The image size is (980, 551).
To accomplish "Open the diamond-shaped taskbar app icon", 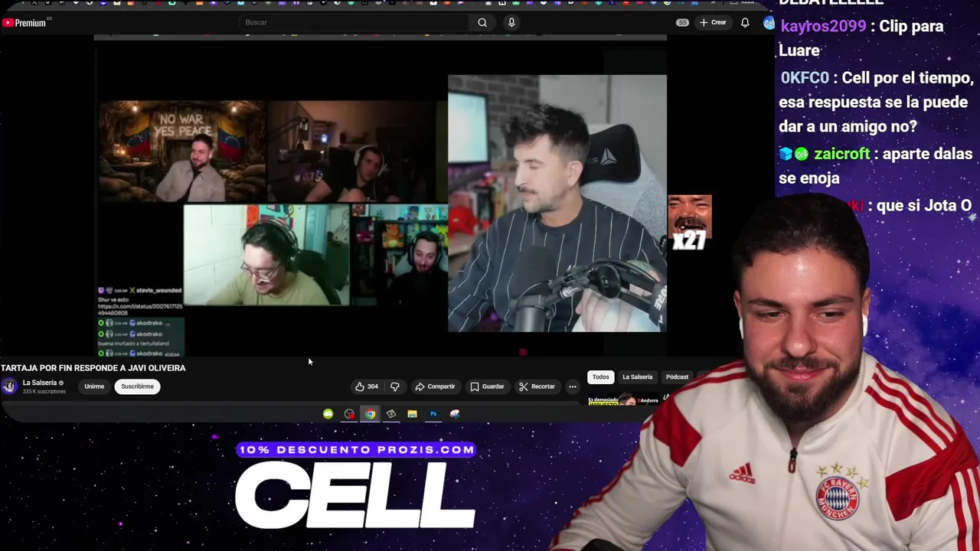I will coord(391,414).
